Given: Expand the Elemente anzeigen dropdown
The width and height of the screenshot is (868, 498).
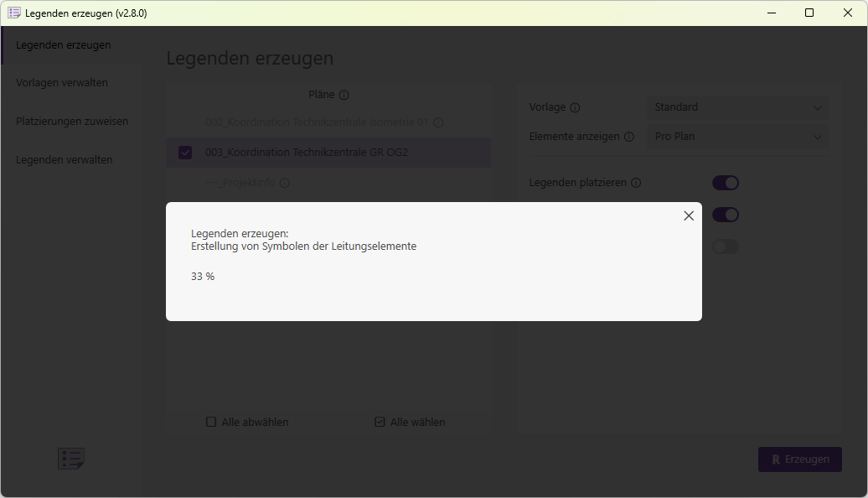Looking at the screenshot, I should 738,137.
